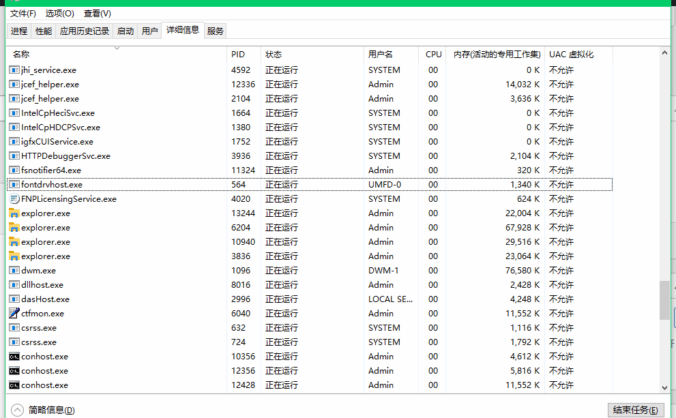This screenshot has height=418, width=676.
Task: Switch to the 服务 tab
Action: [215, 31]
